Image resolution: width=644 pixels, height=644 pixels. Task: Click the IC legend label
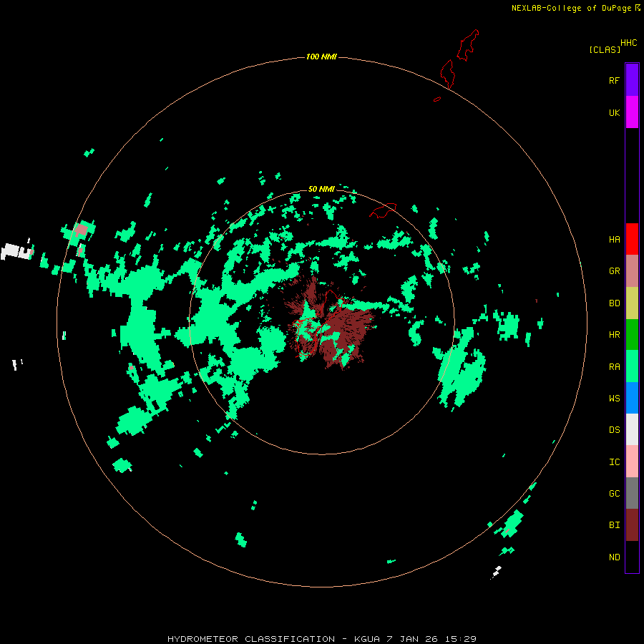tap(614, 462)
